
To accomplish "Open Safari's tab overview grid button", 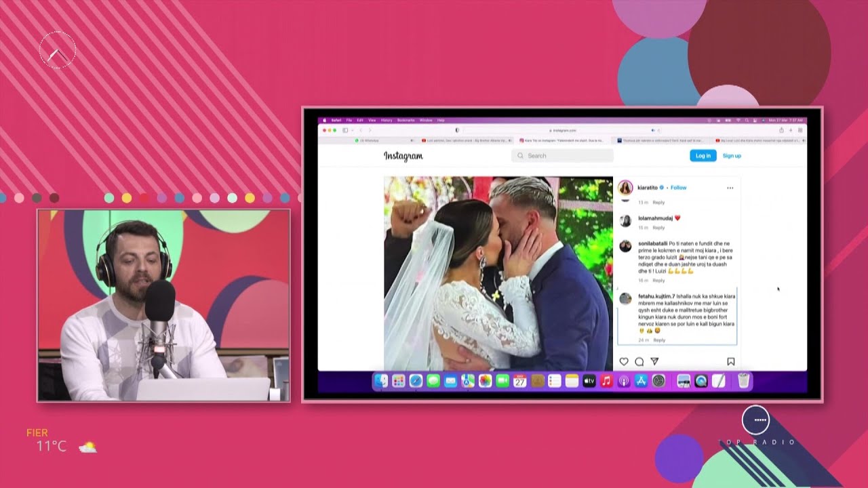I will pyautogui.click(x=800, y=130).
